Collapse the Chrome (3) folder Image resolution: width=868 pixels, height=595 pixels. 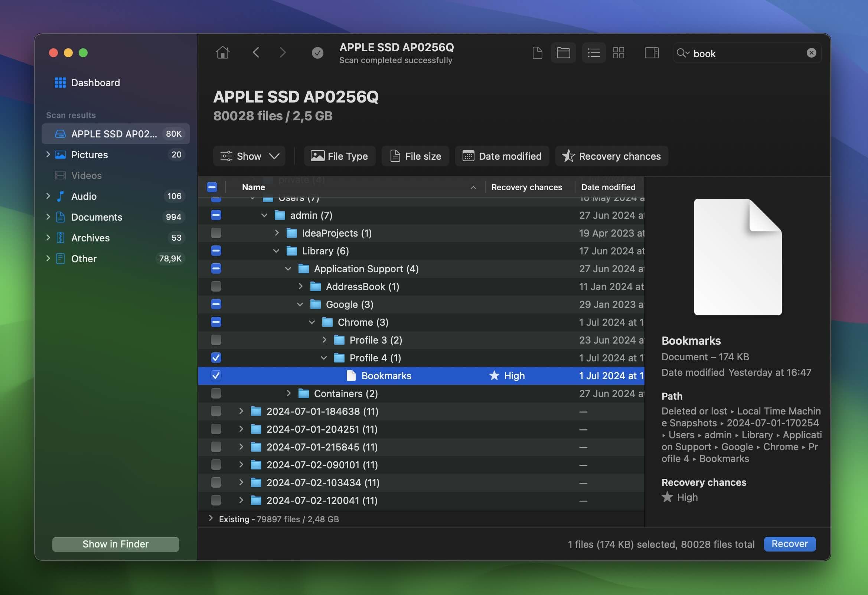[x=312, y=322]
